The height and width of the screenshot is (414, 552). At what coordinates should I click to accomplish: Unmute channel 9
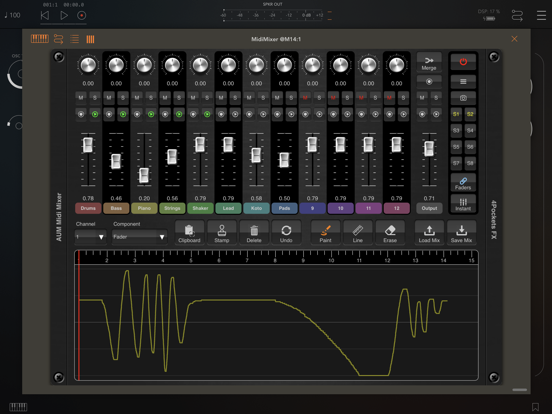tap(305, 98)
